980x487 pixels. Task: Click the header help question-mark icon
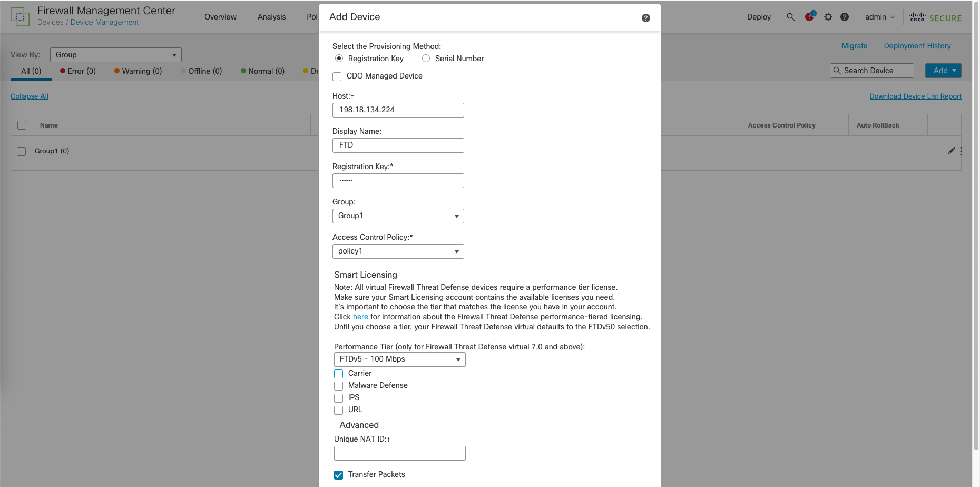tap(845, 17)
